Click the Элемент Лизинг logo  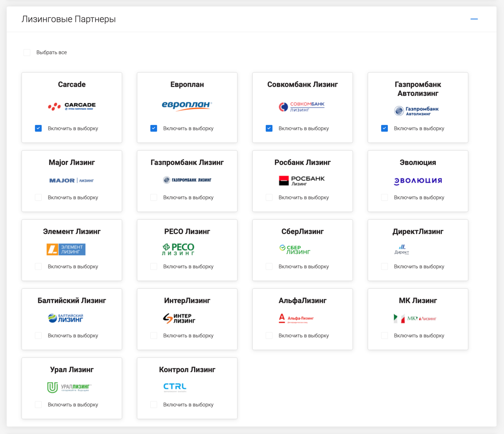coord(66,249)
